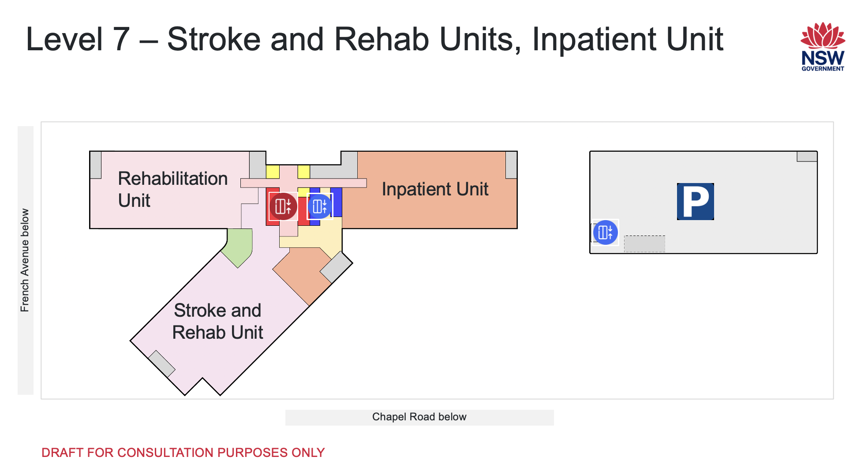Click the grey box in Inpatient Unit's top-right corner
The image size is (868, 464).
point(511,165)
